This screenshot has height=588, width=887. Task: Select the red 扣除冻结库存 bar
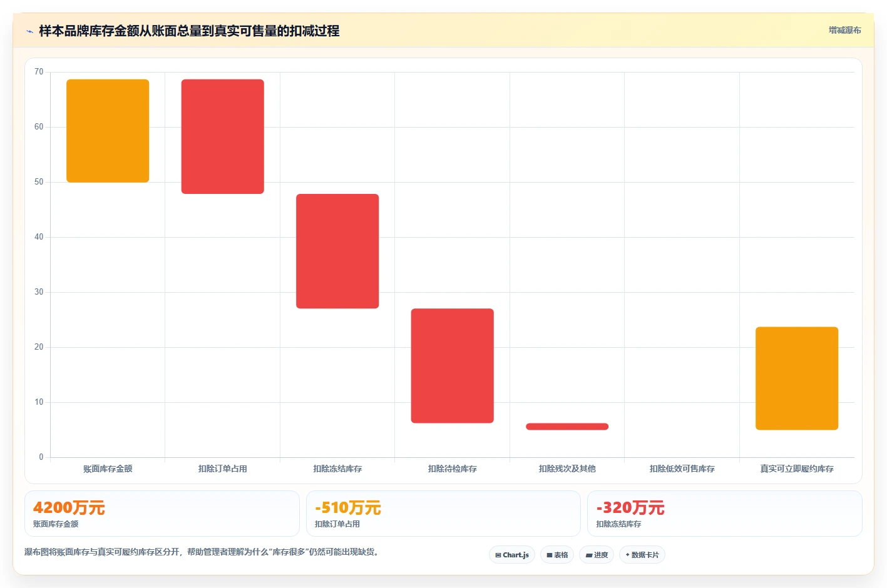337,251
